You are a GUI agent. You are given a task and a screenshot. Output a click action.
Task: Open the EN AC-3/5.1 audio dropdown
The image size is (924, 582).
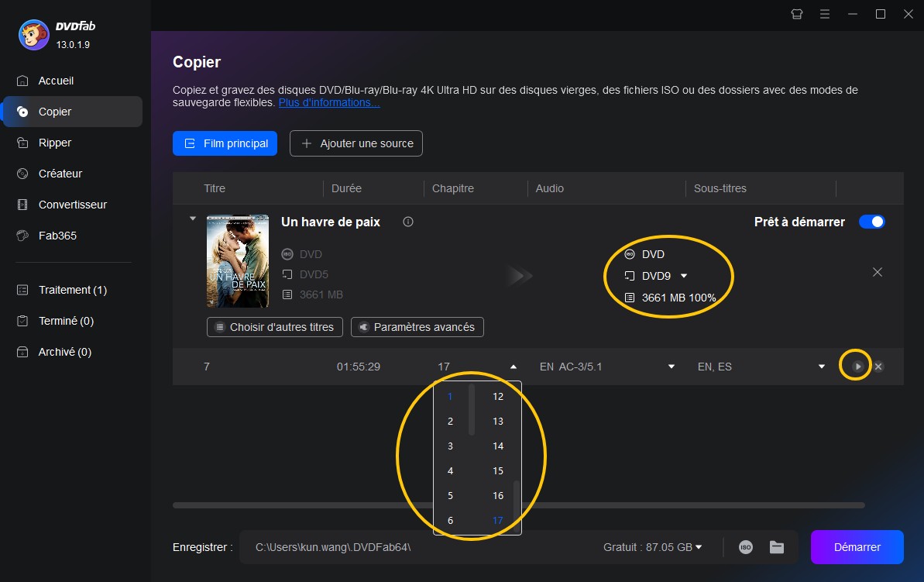pyautogui.click(x=672, y=367)
